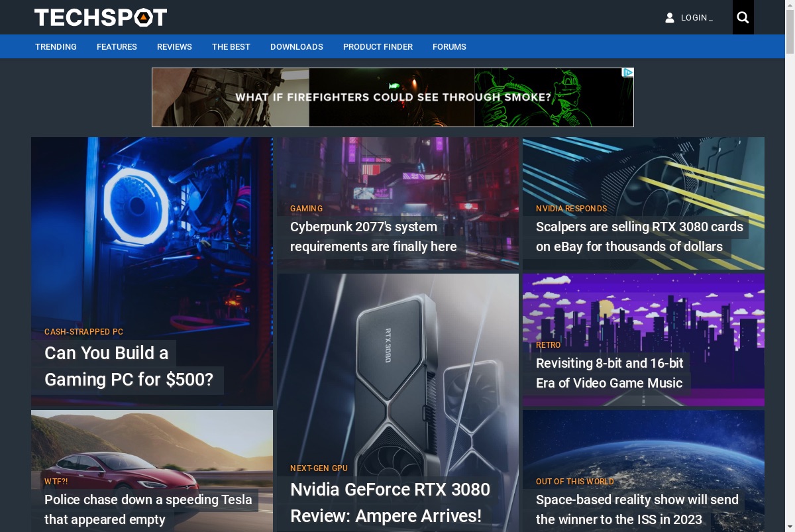Screen dimensions: 795x532
Task: Click the GAMING category label
Action: pos(306,209)
